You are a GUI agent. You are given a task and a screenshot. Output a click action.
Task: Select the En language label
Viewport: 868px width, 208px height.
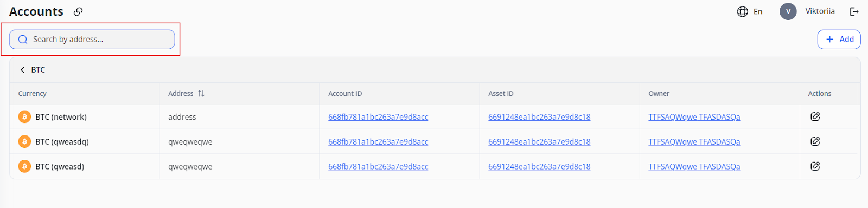758,11
